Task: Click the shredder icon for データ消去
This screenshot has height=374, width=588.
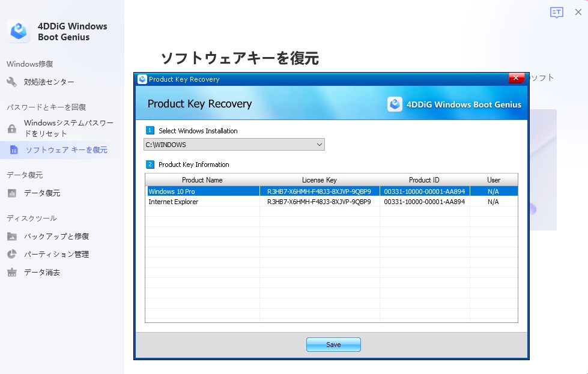Action: (x=12, y=272)
